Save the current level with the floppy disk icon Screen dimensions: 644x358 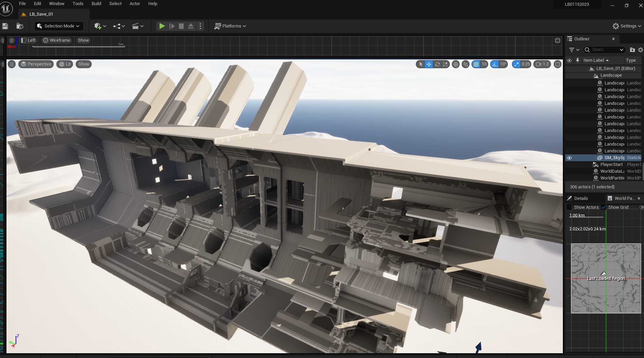pos(5,26)
